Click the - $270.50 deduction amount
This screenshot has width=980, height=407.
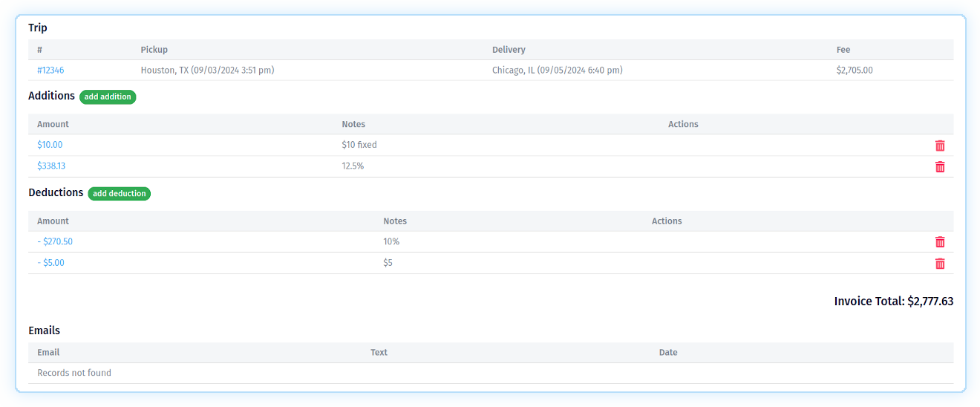click(x=55, y=242)
